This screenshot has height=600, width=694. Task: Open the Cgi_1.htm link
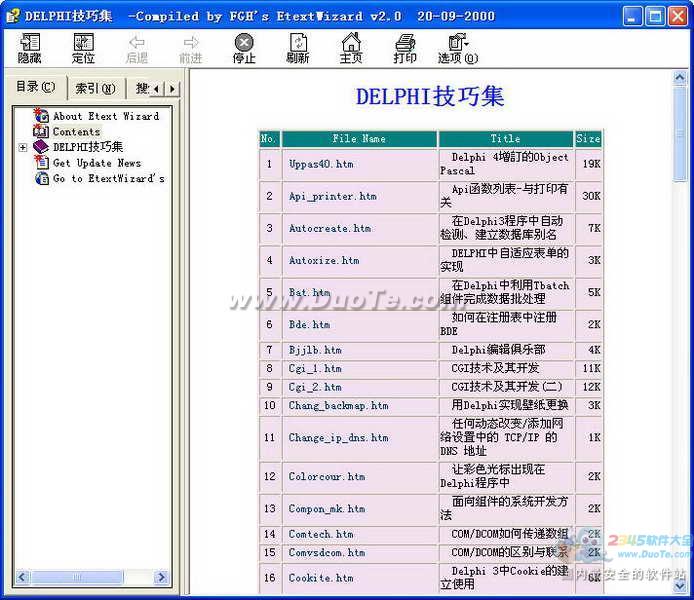point(315,369)
